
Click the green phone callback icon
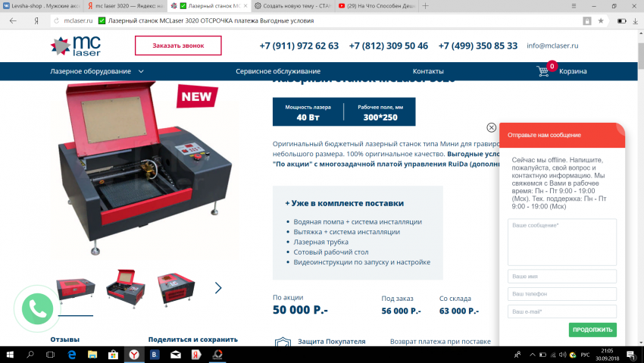(37, 308)
